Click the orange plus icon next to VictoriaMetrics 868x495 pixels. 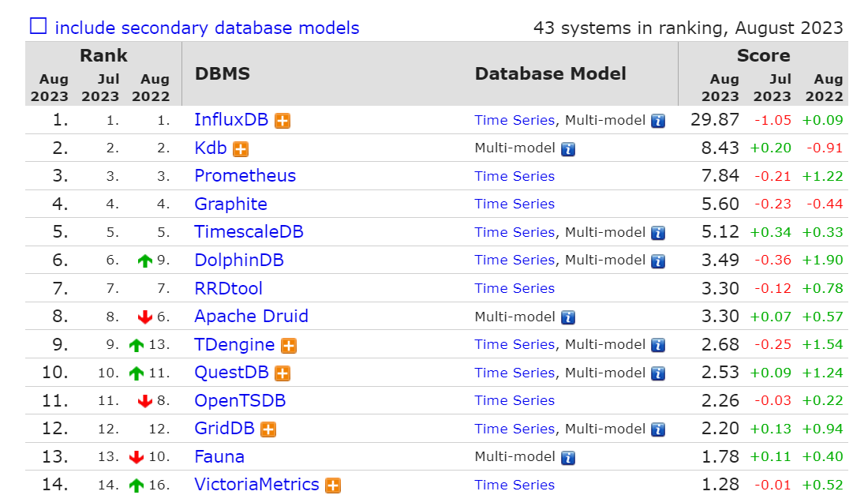click(x=333, y=486)
